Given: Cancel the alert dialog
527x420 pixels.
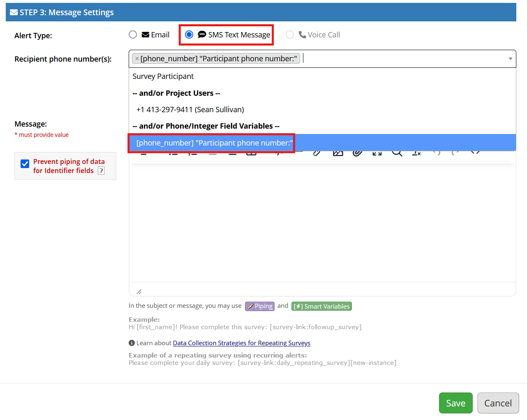Looking at the screenshot, I should click(498, 403).
